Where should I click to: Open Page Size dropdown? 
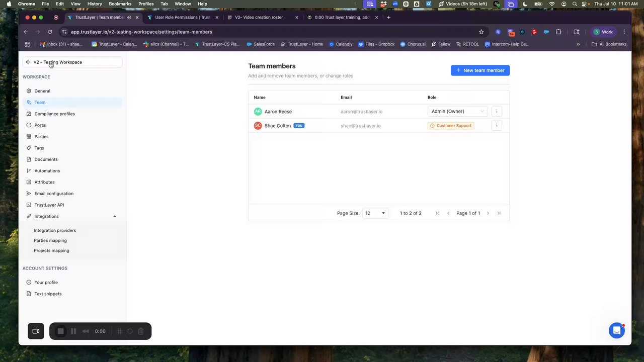pos(375,213)
